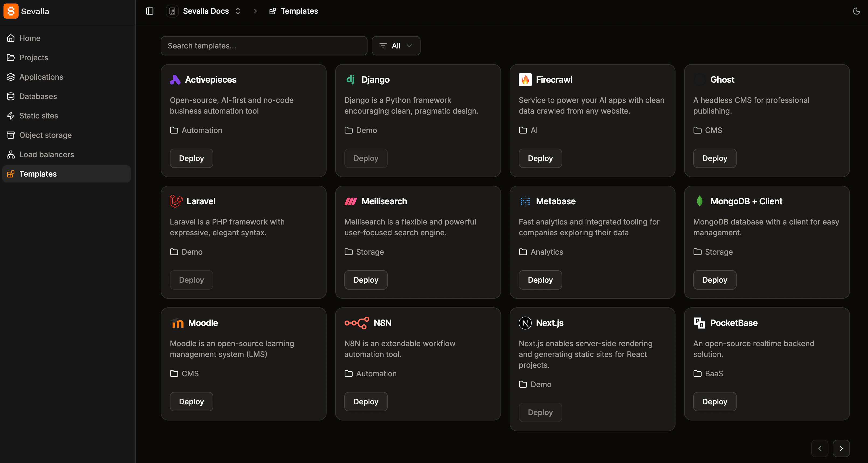Deploy the Laravel template
The width and height of the screenshot is (868, 463).
pos(191,280)
